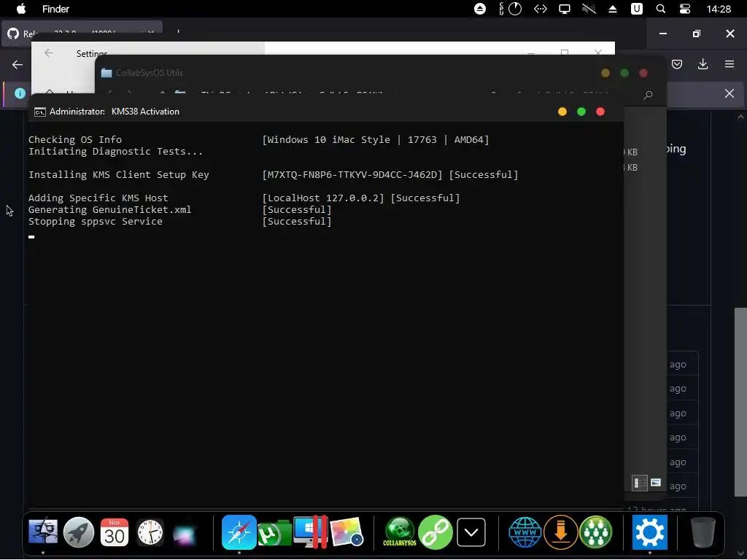Switch Explorer to large icons view
The image size is (747, 560).
pyautogui.click(x=656, y=483)
